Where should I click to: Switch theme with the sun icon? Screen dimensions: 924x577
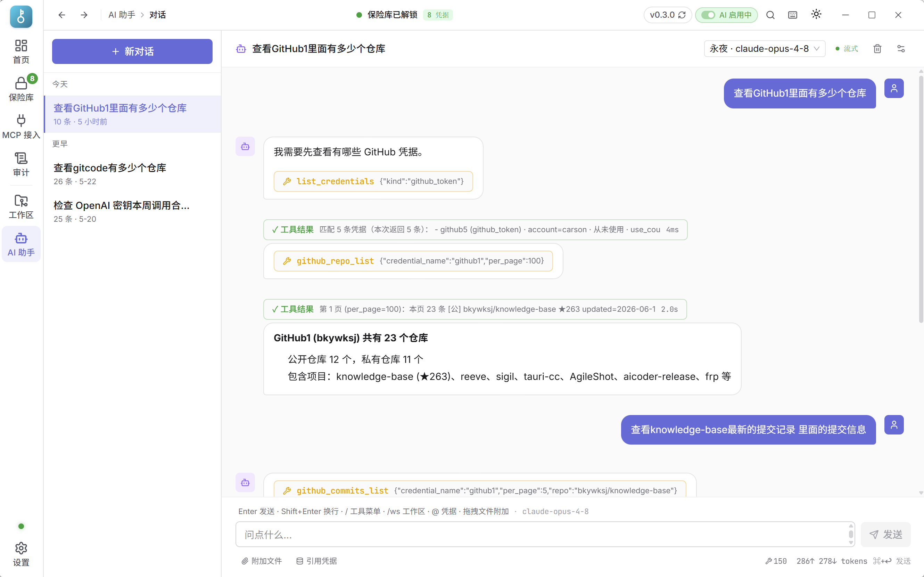[x=816, y=15]
